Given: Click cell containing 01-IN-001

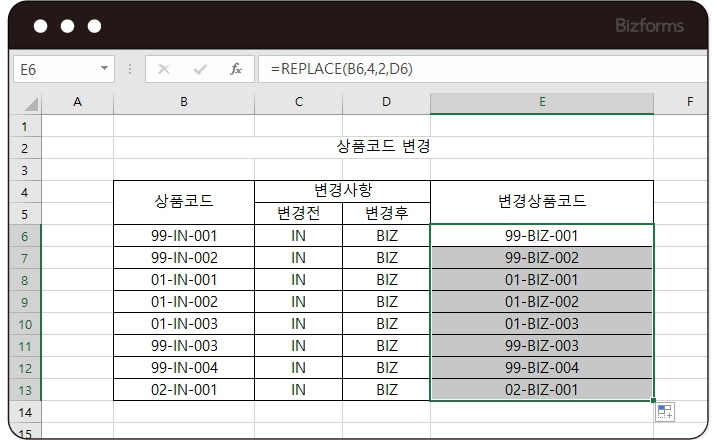Looking at the screenshot, I should point(184,280).
